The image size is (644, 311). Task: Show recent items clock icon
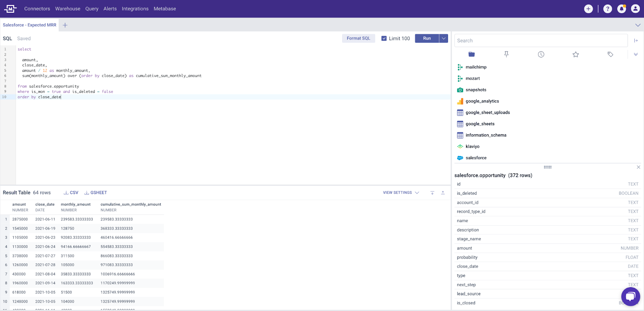click(x=541, y=54)
